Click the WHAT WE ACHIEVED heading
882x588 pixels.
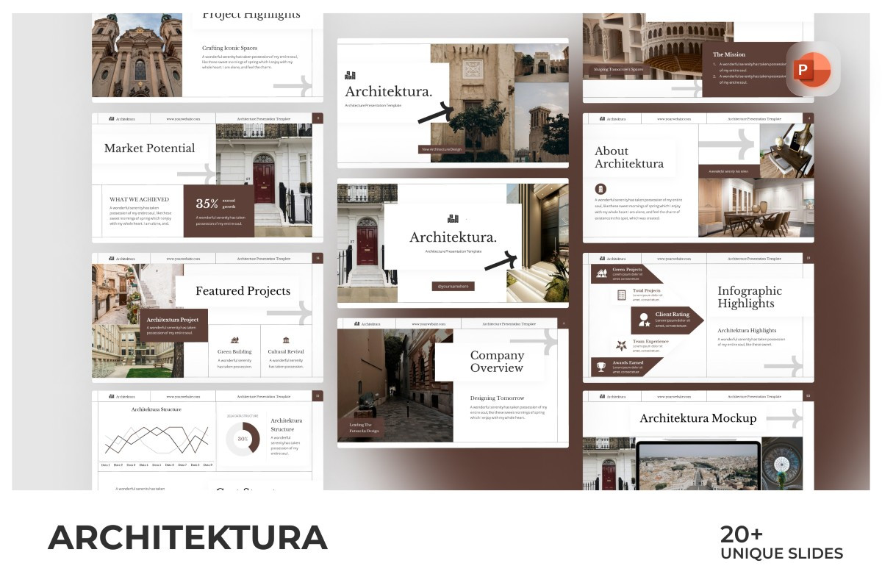(x=139, y=199)
